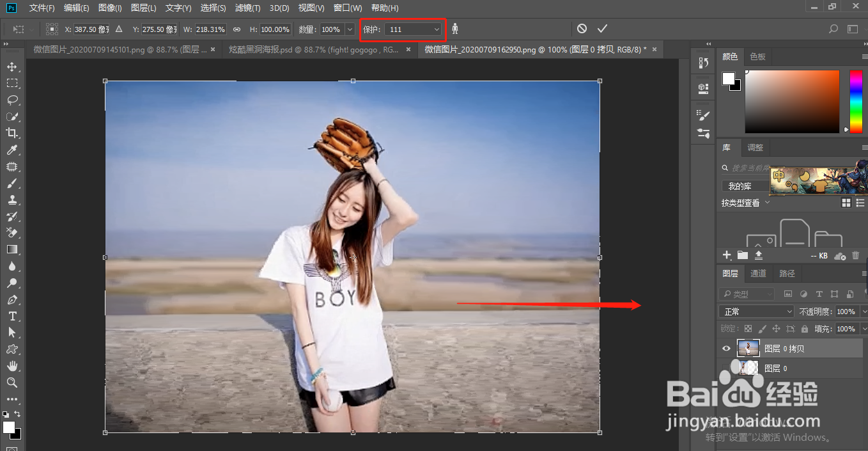Commit the transform with the checkmark icon
The width and height of the screenshot is (868, 451).
[602, 29]
